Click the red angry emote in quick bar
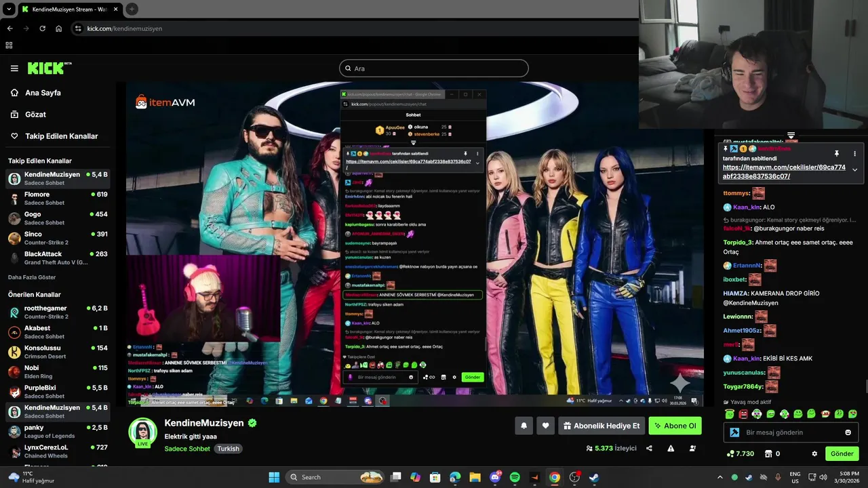The height and width of the screenshot is (488, 868). (x=743, y=413)
